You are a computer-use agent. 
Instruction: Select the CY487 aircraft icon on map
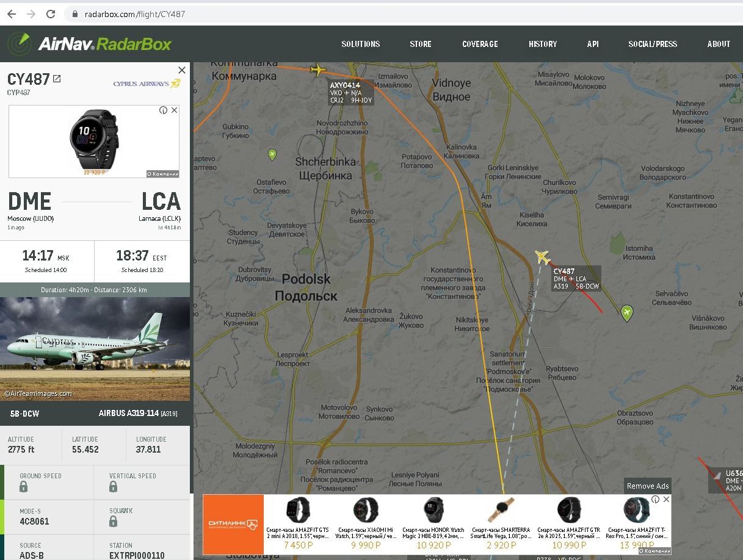(542, 257)
